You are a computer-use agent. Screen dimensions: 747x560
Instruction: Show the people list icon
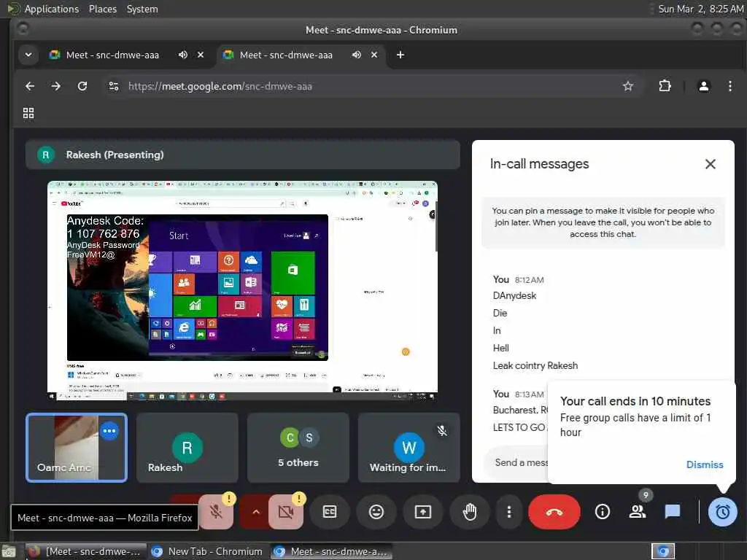(637, 512)
